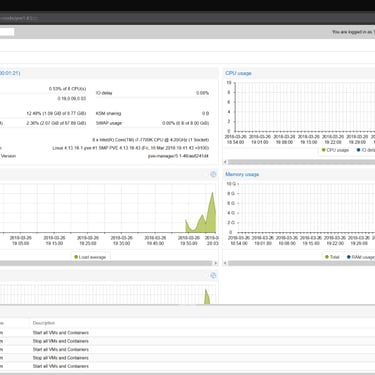
Task: Undo zoom icon on the bottom-left chart
Action: pos(213,275)
